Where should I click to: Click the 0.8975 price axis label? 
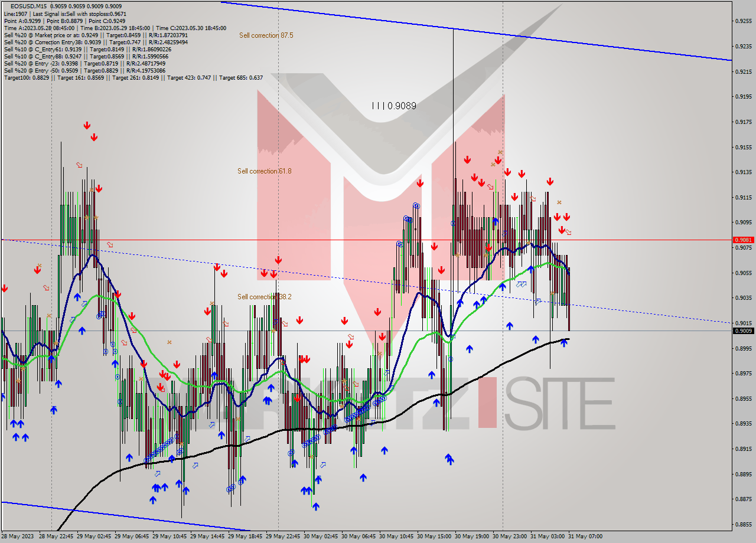point(742,374)
